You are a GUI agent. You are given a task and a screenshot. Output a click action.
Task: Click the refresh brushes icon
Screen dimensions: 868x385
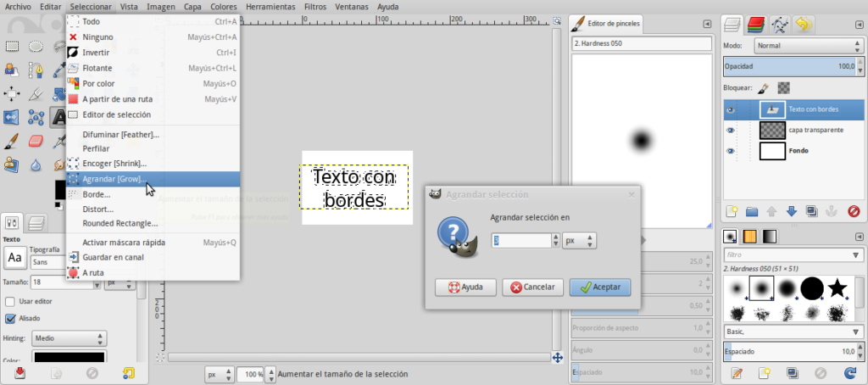pyautogui.click(x=850, y=372)
